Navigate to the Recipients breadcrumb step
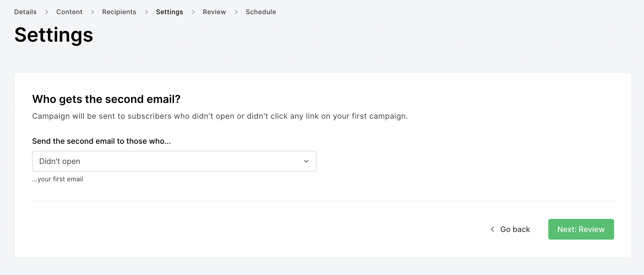Viewport: 644px width, 275px height. (x=119, y=12)
